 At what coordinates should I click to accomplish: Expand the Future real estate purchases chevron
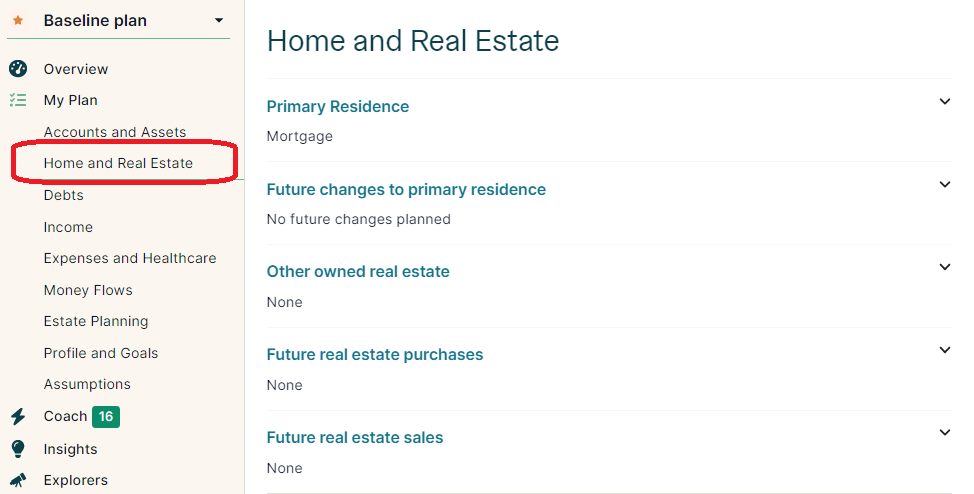pyautogui.click(x=944, y=350)
